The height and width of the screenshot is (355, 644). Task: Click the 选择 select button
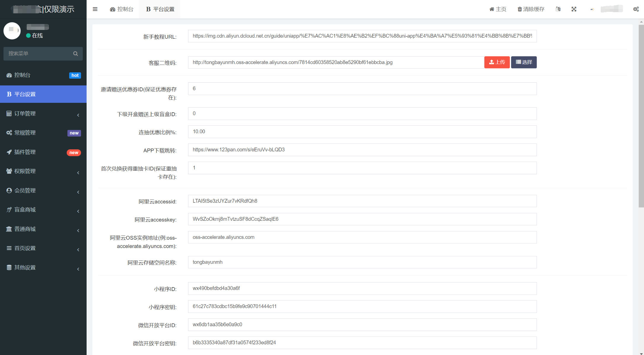[x=523, y=62]
